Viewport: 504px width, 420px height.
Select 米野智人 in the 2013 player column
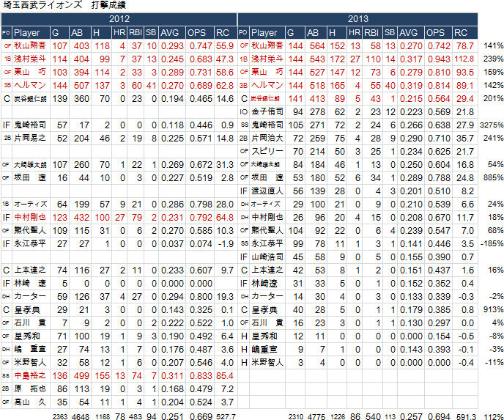267,362
